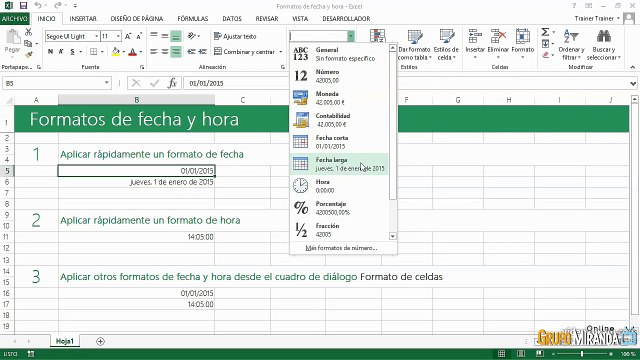640x360 pixels.
Task: Collapse the number format combo box arrow
Action: pos(351,36)
